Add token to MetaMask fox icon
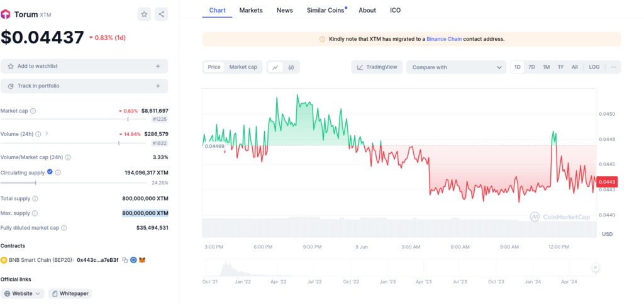Viewport: 644px width, 304px height. click(x=142, y=260)
